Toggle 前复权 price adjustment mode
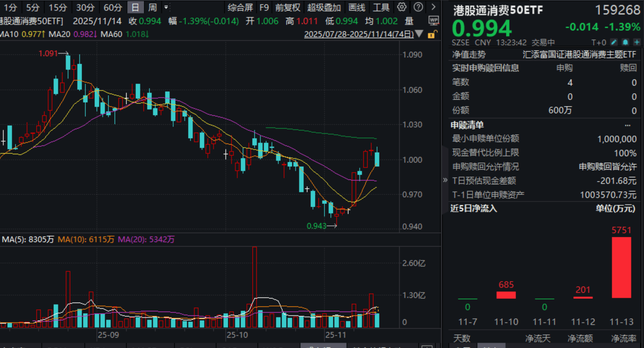Viewport: 644px width, 348px height. [x=287, y=7]
